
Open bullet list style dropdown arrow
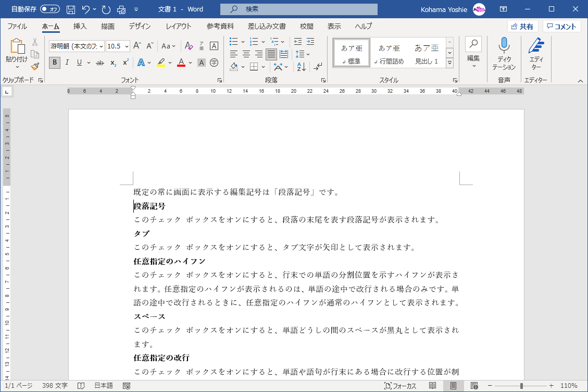click(x=243, y=42)
